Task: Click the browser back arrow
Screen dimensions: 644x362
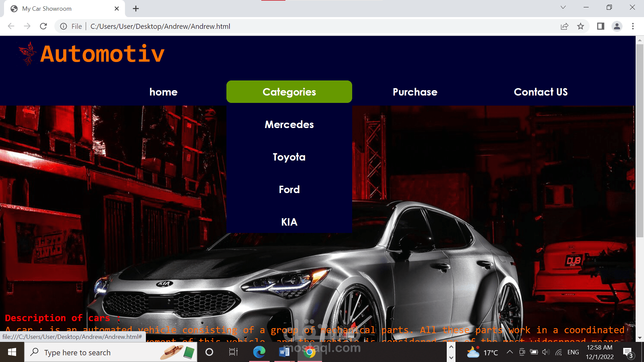Action: 11,26
